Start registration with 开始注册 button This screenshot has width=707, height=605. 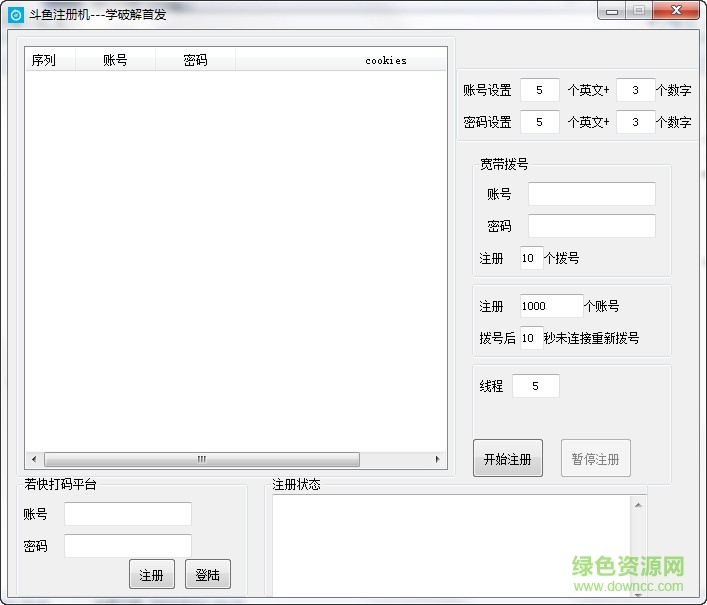[x=508, y=458]
